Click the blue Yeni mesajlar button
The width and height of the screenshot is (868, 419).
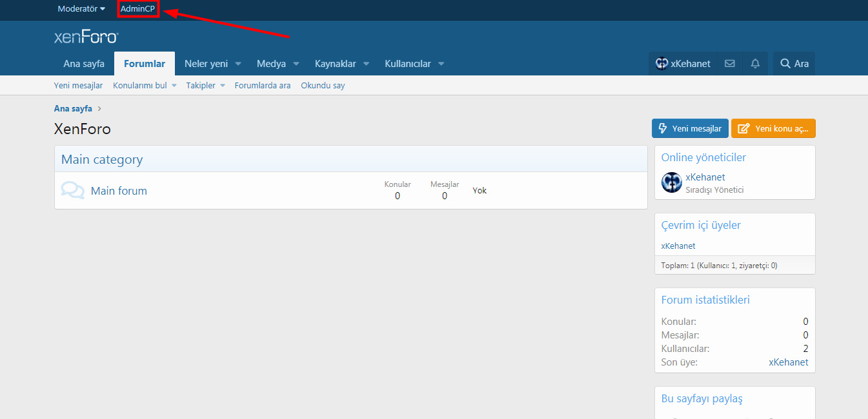click(690, 128)
